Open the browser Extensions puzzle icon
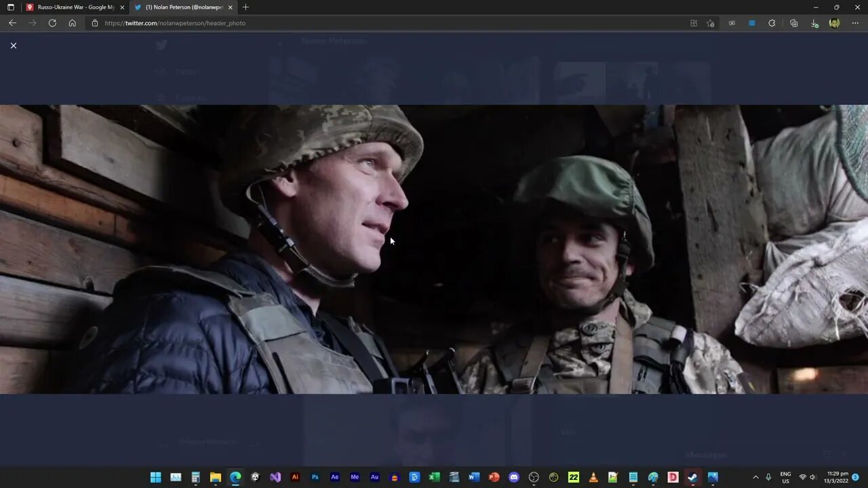The width and height of the screenshot is (868, 488). (772, 23)
